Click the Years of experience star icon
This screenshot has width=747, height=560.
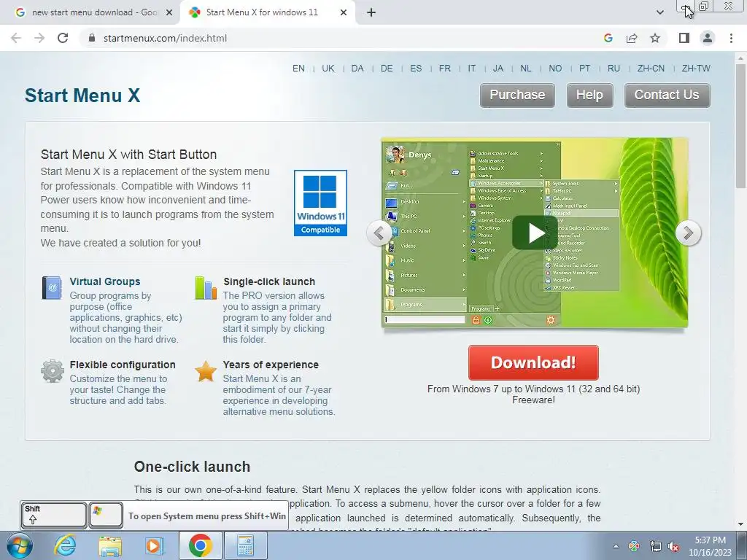pyautogui.click(x=206, y=371)
